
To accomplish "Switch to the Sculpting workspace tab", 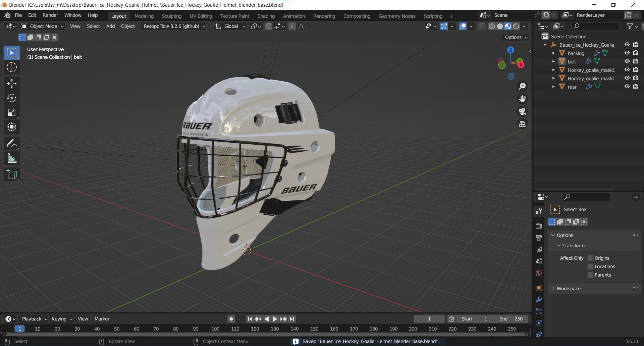I will tap(171, 16).
